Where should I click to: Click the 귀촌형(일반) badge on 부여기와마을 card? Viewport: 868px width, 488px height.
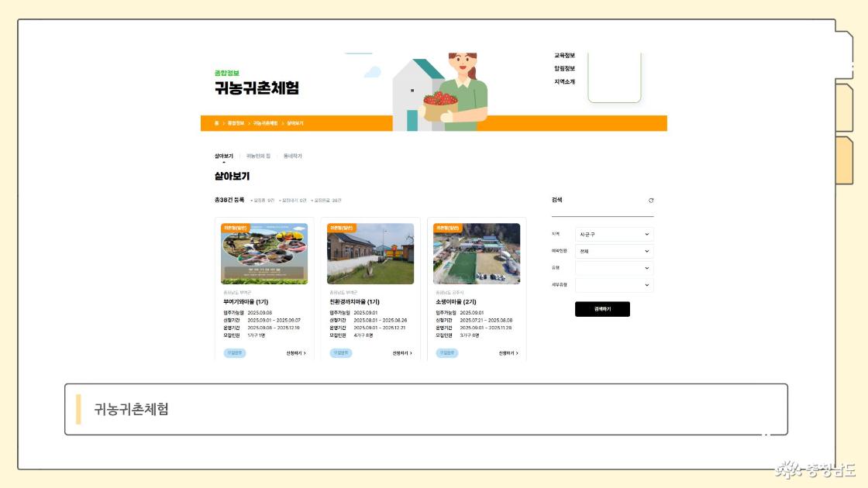[x=235, y=228]
